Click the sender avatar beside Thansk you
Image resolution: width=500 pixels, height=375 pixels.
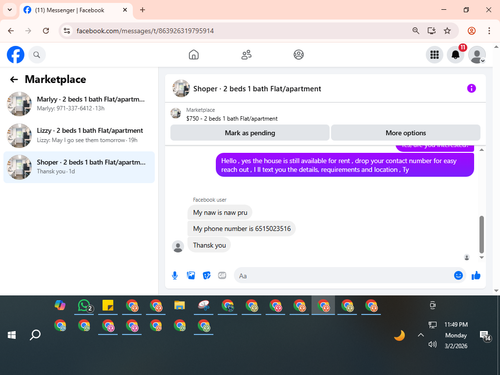pos(178,247)
